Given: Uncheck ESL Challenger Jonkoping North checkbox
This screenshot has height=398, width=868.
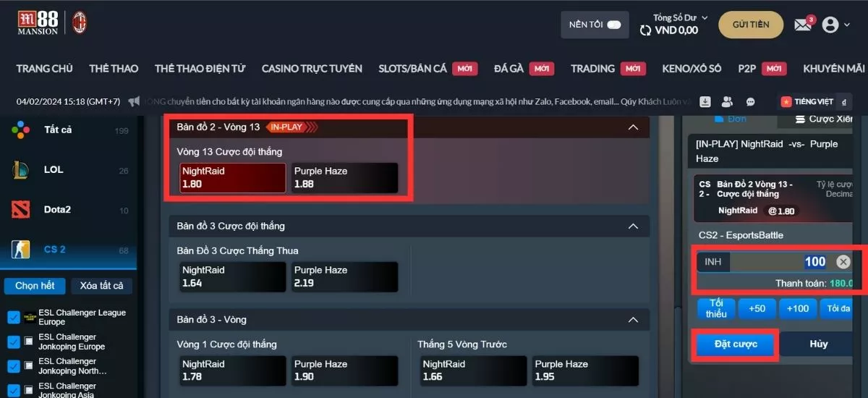Looking at the screenshot, I should click(x=13, y=366).
